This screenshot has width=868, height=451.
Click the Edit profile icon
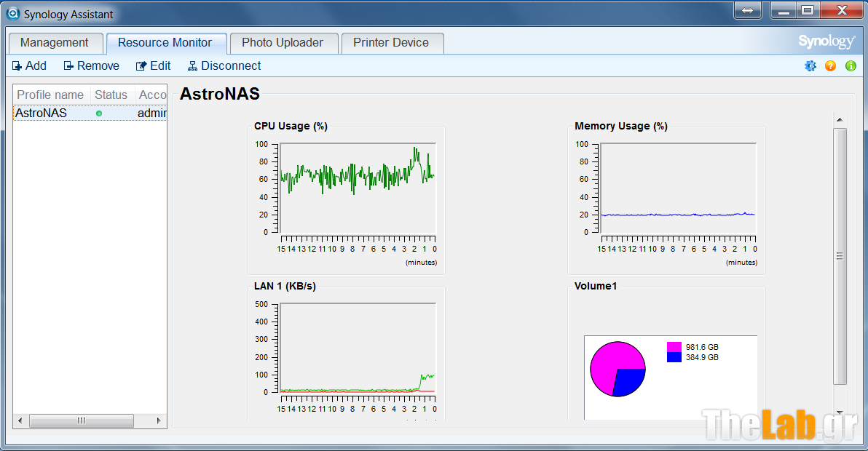(141, 65)
